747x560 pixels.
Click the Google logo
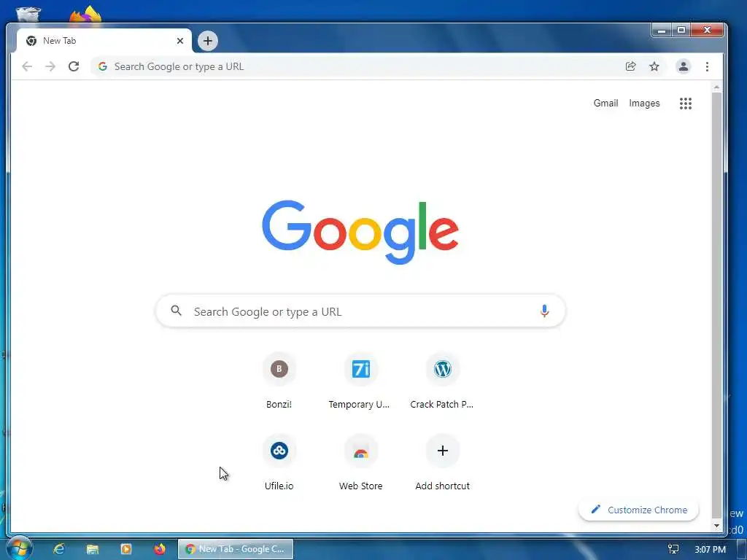pyautogui.click(x=360, y=232)
